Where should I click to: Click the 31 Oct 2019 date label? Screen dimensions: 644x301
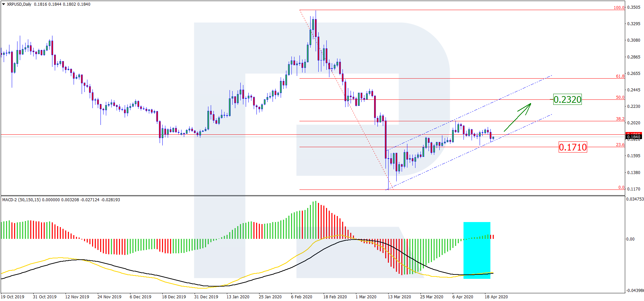tap(45, 297)
